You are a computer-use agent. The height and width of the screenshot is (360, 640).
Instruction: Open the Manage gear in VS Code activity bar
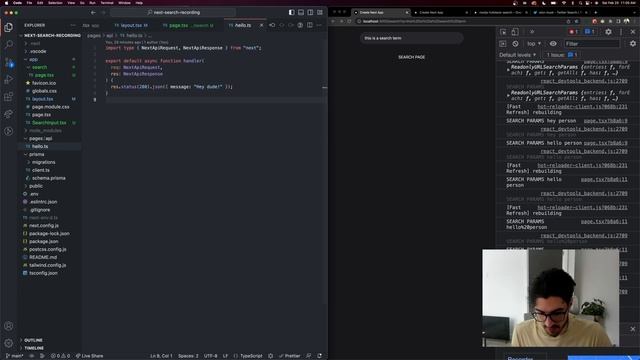9,343
